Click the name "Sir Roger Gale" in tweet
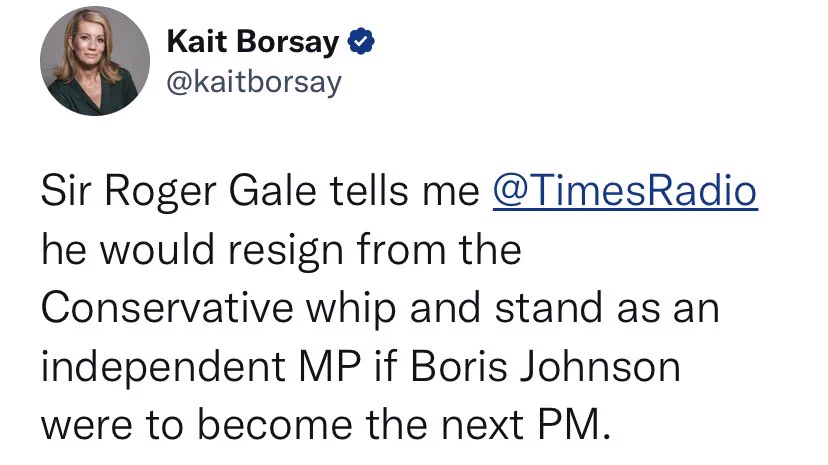This screenshot has height=465, width=828. tap(179, 191)
